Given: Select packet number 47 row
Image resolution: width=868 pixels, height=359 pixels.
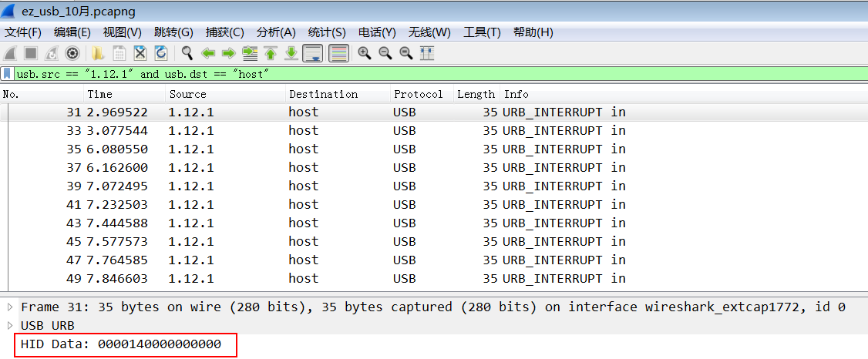Looking at the screenshot, I should pos(434,260).
